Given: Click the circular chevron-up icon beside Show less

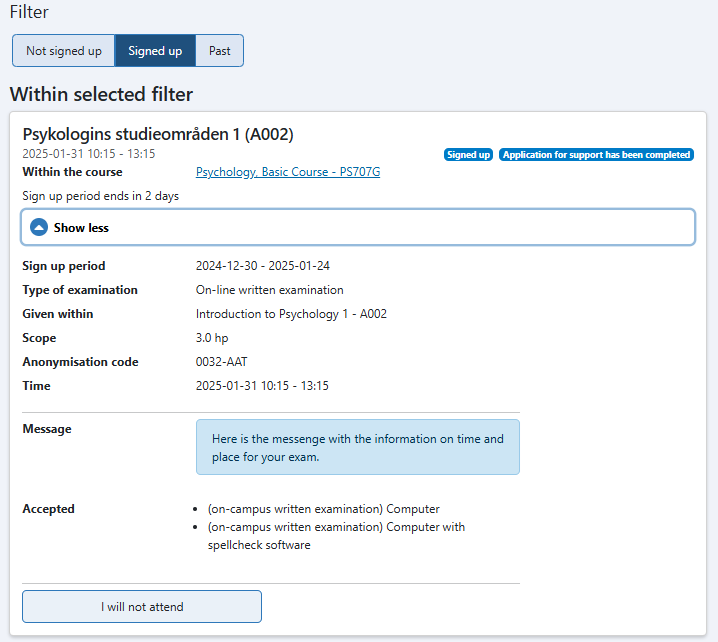Looking at the screenshot, I should pos(39,228).
